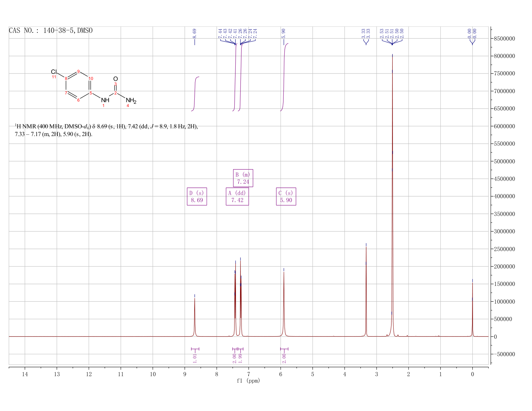Click the DMSO solvent peak at 2.50 ppm
The height and width of the screenshot is (411, 532).
392,193
